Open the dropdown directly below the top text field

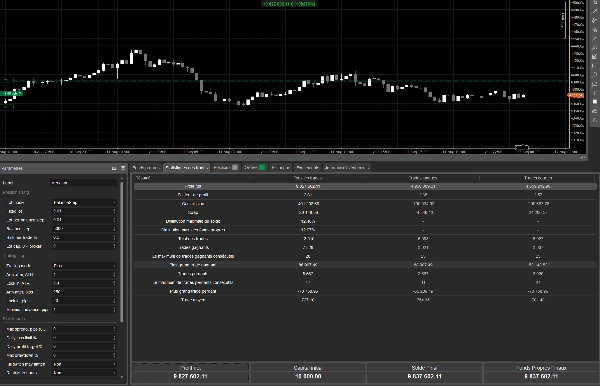click(84, 202)
